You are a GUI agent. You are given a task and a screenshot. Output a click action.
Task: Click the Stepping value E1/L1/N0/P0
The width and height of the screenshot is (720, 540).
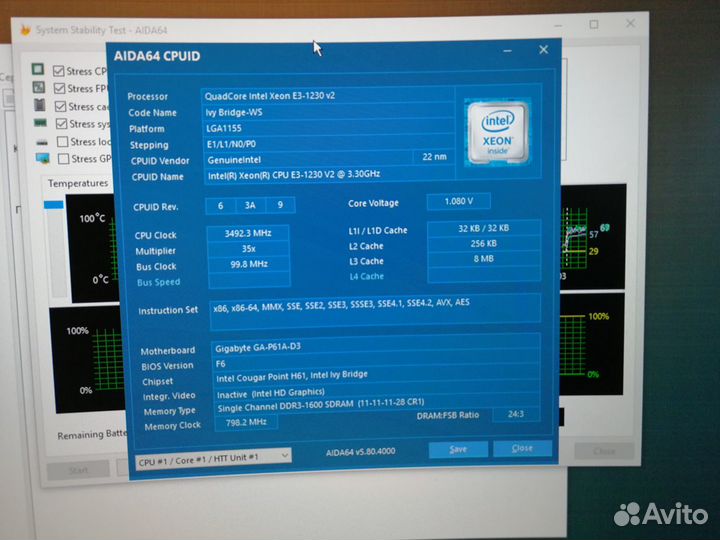pyautogui.click(x=329, y=144)
